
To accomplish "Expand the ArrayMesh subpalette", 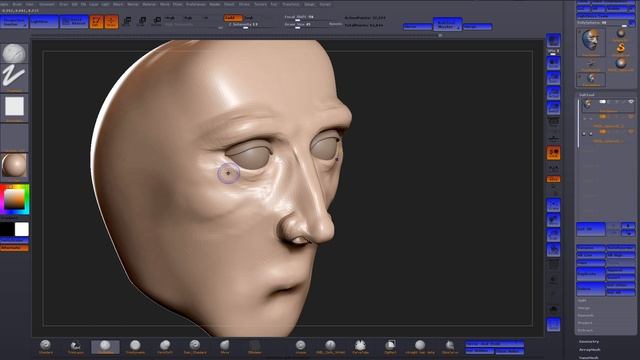I will (589, 349).
